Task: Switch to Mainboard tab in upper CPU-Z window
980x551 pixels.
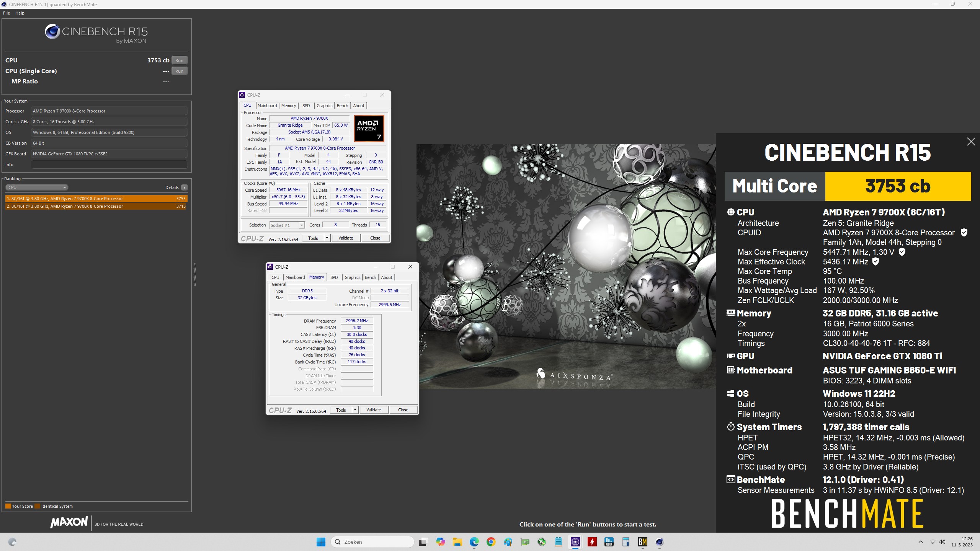Action: click(267, 106)
